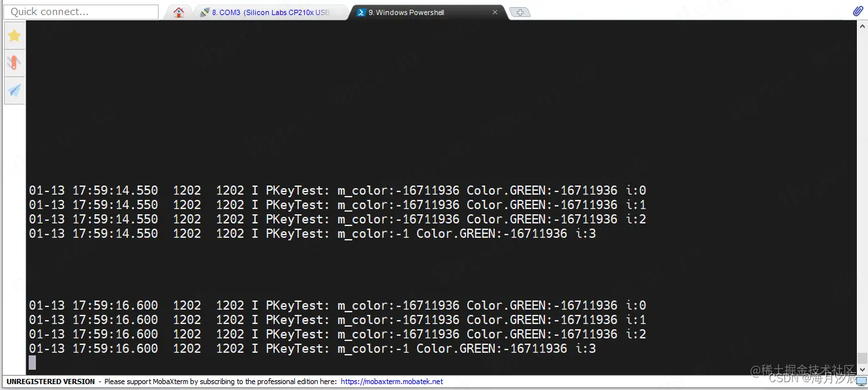Open the Tools sidebar icon
The image size is (868, 390).
(x=14, y=63)
